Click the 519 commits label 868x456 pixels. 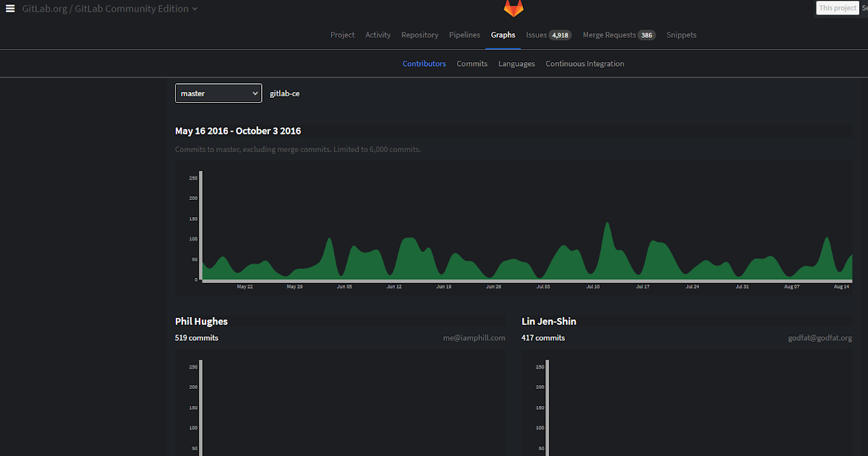pyautogui.click(x=197, y=338)
